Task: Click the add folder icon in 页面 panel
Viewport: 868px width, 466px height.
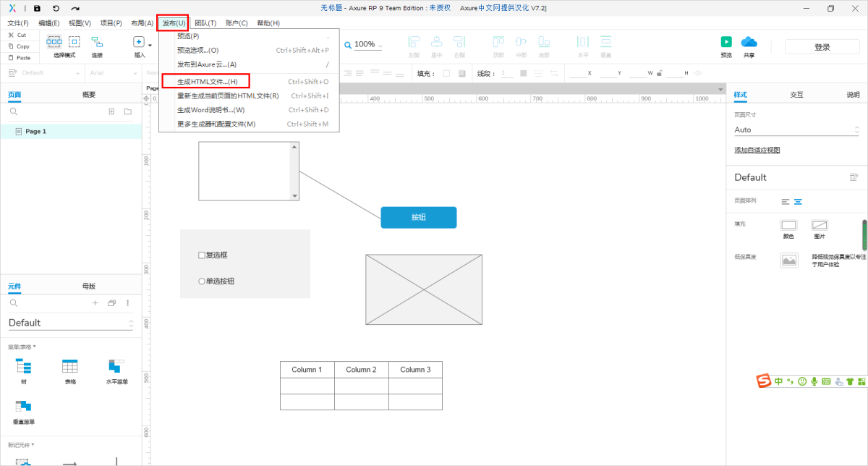Action: [x=127, y=111]
